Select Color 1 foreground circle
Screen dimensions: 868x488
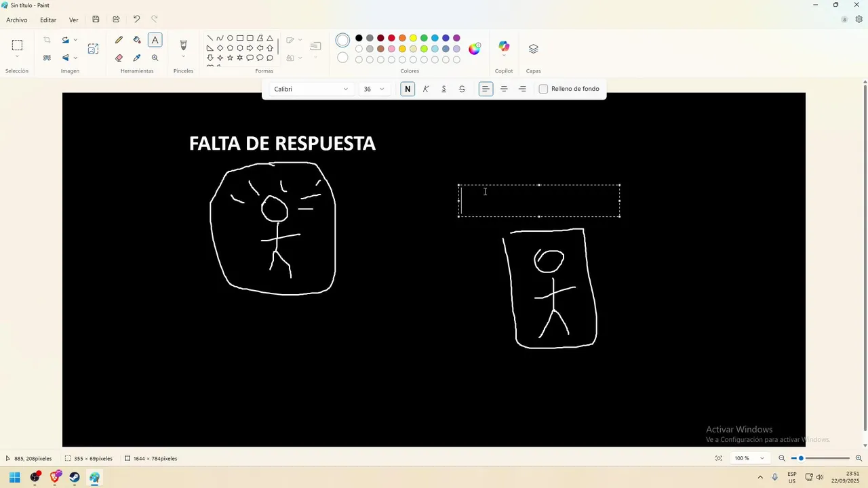click(342, 41)
